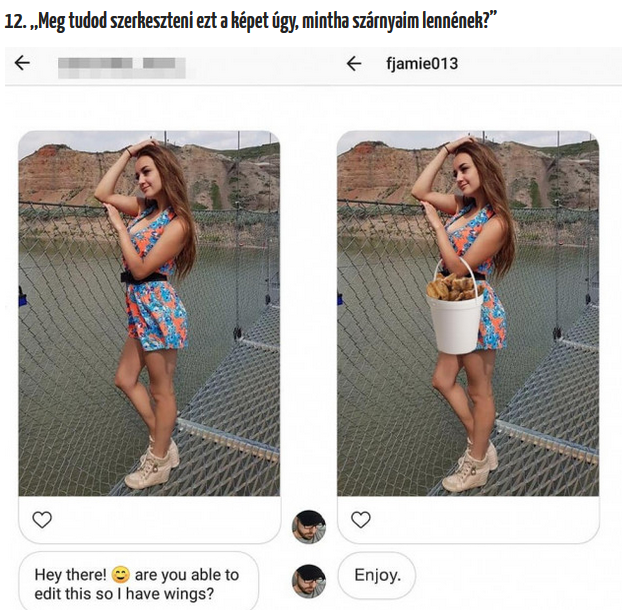This screenshot has height=610, width=622.
Task: Like the edited bucket photo with heart
Action: 361,520
